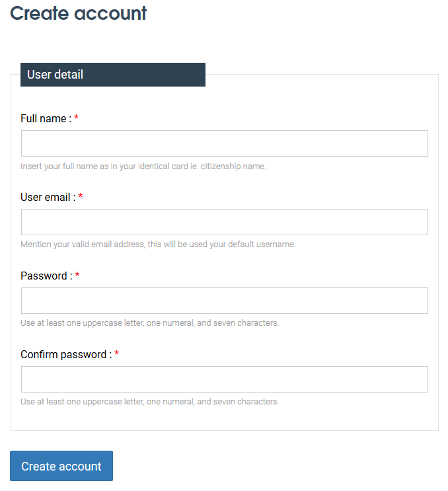Click into the Confirm password field
Viewport: 448px width, 491px height.
pyautogui.click(x=225, y=379)
